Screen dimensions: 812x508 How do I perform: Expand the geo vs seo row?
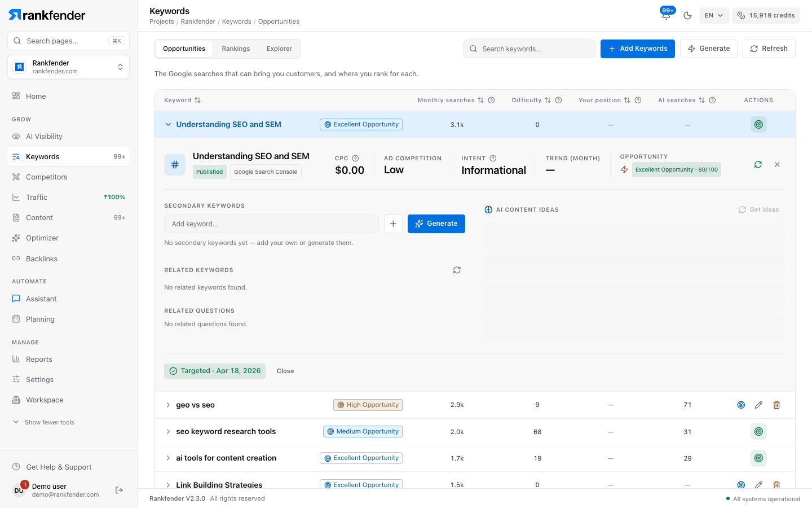(x=168, y=405)
